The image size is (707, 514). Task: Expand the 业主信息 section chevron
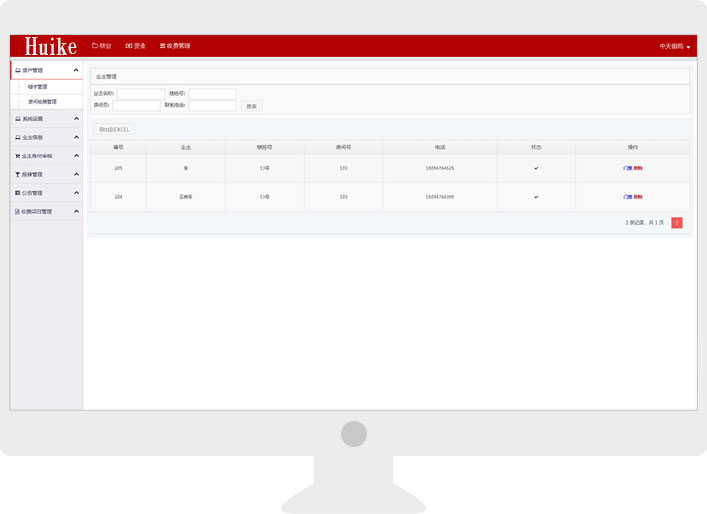pos(76,137)
